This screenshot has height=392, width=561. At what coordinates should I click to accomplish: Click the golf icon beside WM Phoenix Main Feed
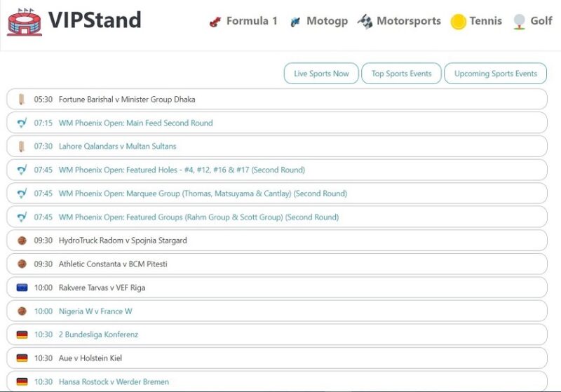click(x=22, y=123)
